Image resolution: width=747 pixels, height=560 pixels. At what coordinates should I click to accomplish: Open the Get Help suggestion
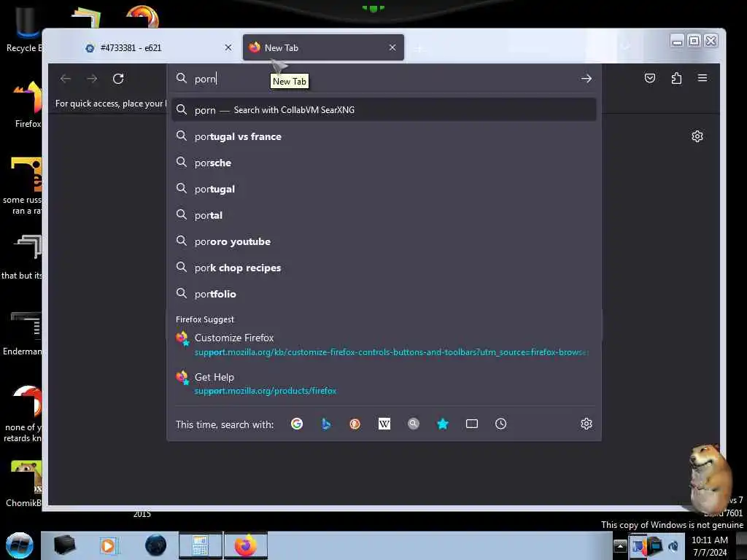tap(384, 384)
